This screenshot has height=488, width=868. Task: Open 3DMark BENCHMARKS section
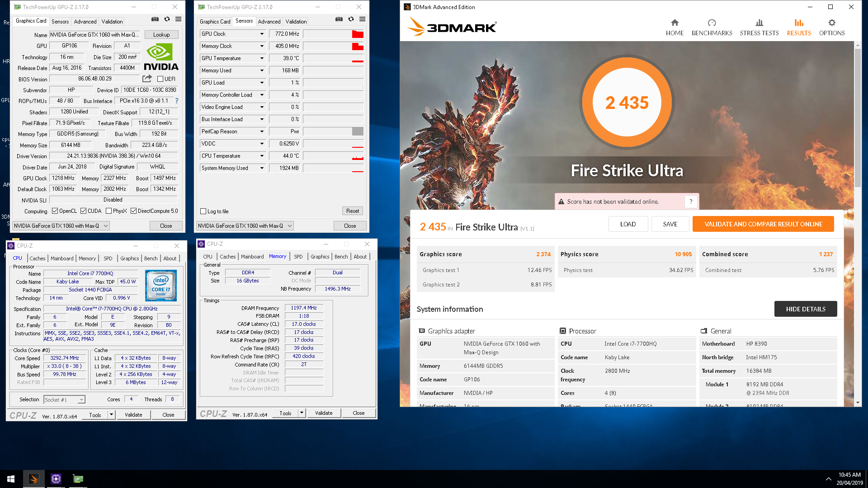click(712, 28)
